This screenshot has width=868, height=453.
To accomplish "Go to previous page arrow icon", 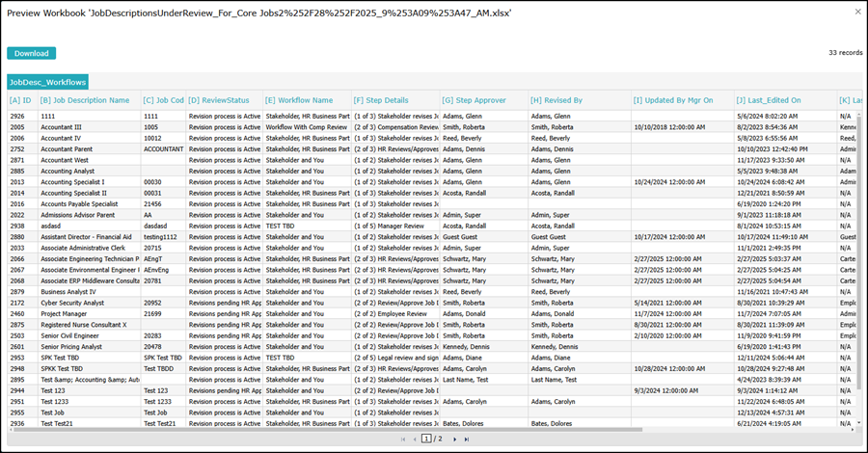I will point(415,440).
